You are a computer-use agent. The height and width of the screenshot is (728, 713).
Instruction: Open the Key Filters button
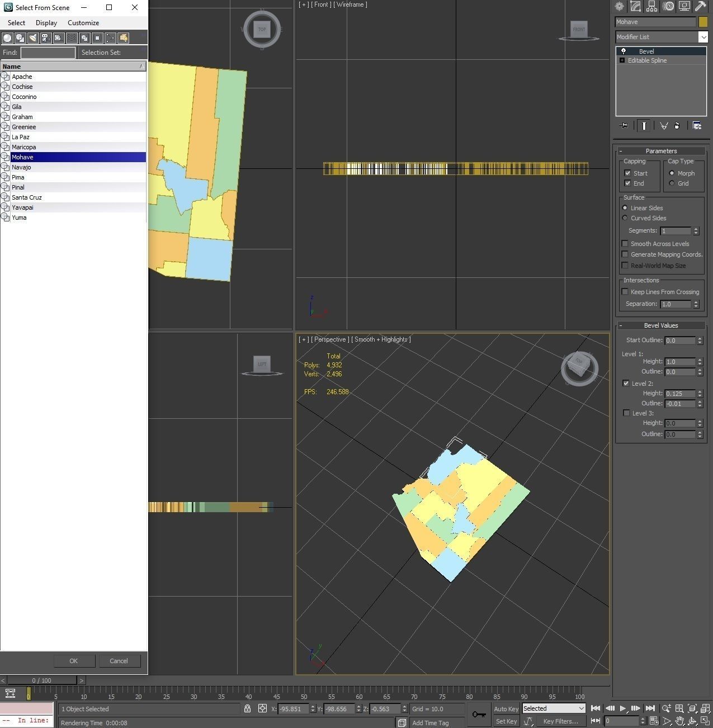560,721
